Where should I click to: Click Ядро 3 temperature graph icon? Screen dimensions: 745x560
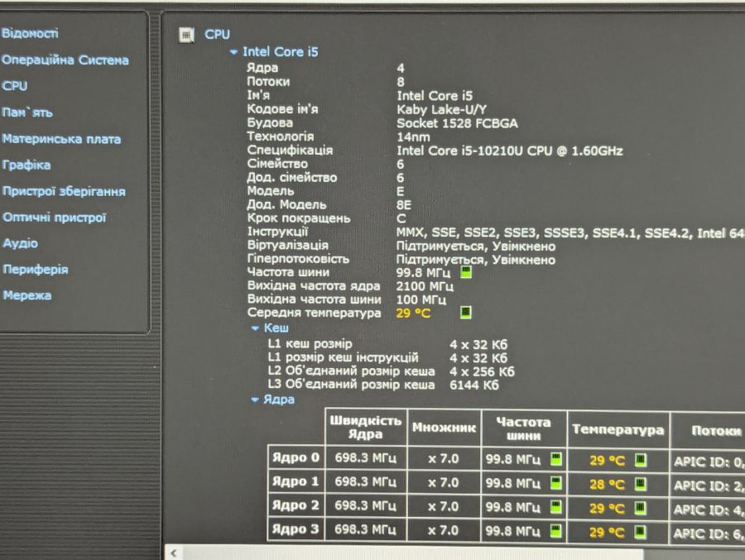pos(641,531)
